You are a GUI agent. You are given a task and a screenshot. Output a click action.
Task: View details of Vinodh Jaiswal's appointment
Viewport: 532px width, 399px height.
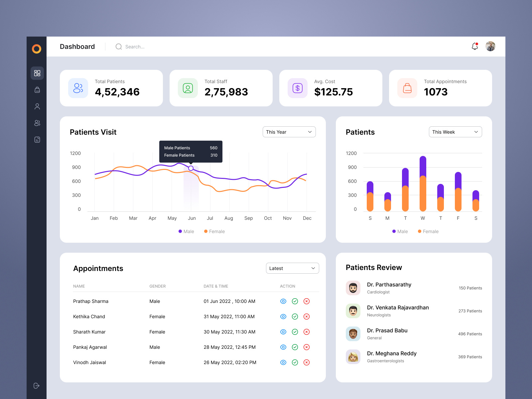coord(283,362)
